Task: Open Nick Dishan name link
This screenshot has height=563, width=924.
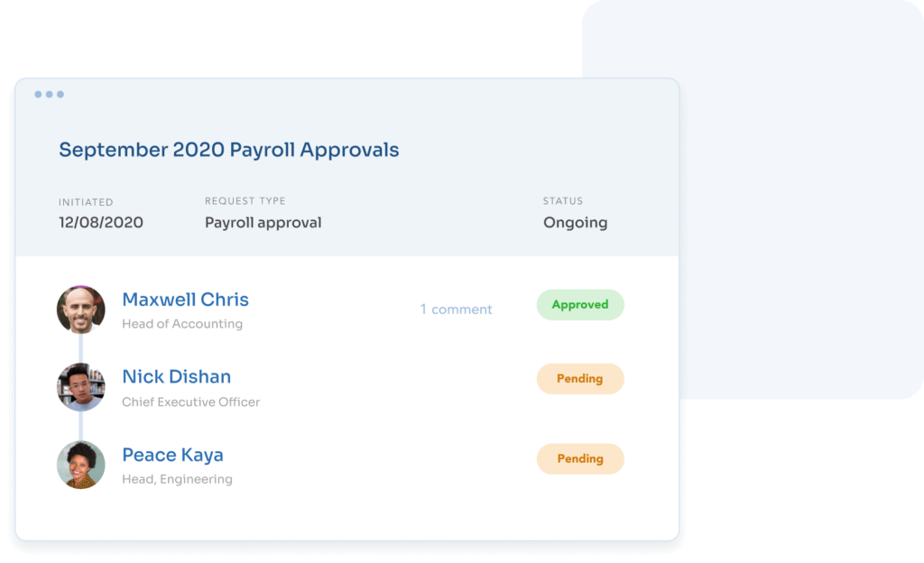Action: pos(176,376)
